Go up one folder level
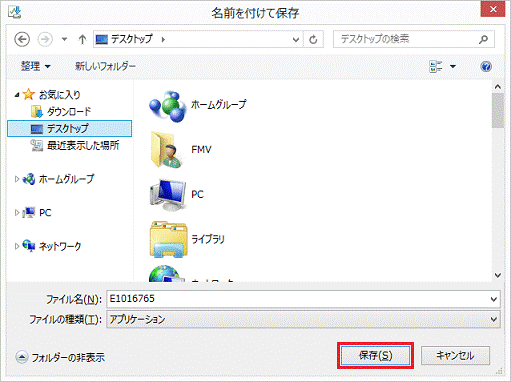The width and height of the screenshot is (511, 382). (82, 39)
